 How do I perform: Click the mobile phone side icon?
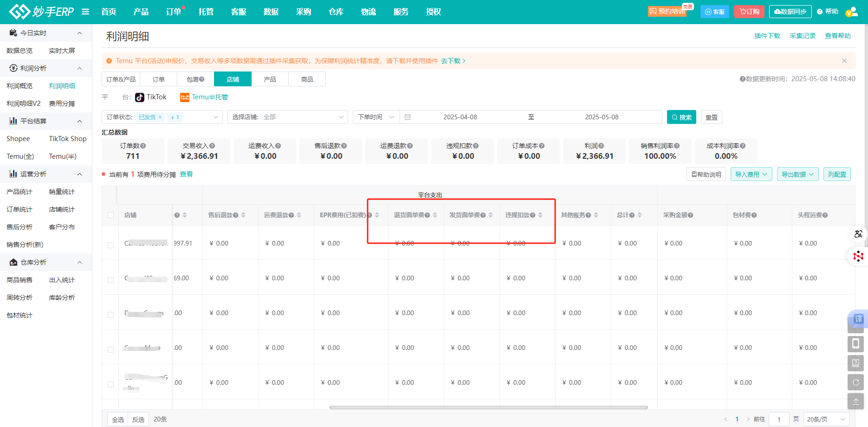point(855,344)
